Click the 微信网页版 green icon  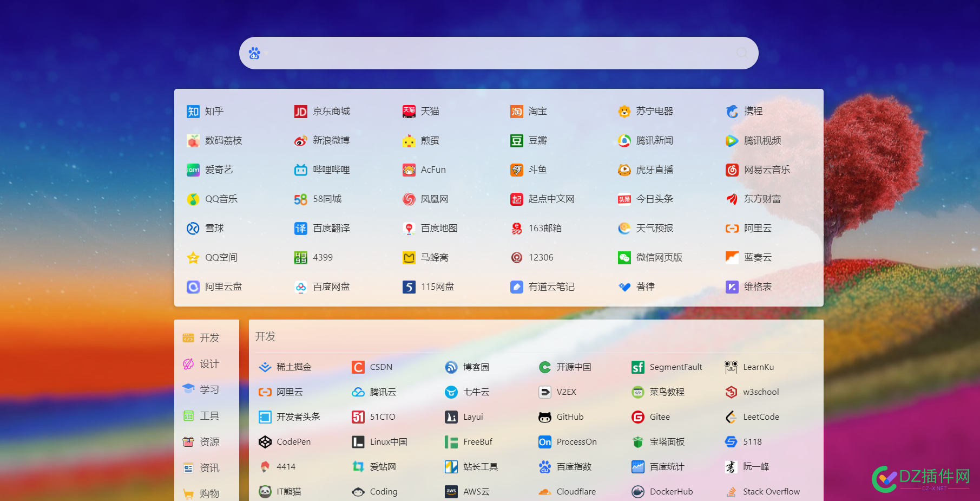(624, 258)
